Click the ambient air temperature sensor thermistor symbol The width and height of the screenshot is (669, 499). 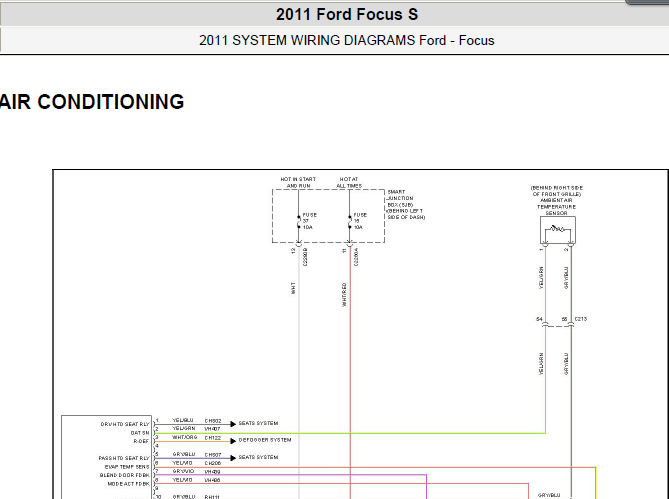click(558, 229)
